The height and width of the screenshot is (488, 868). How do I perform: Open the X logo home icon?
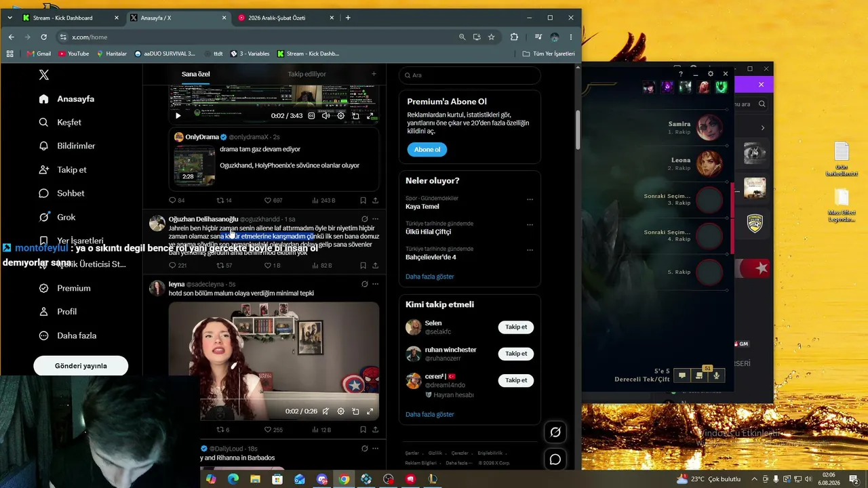[44, 75]
